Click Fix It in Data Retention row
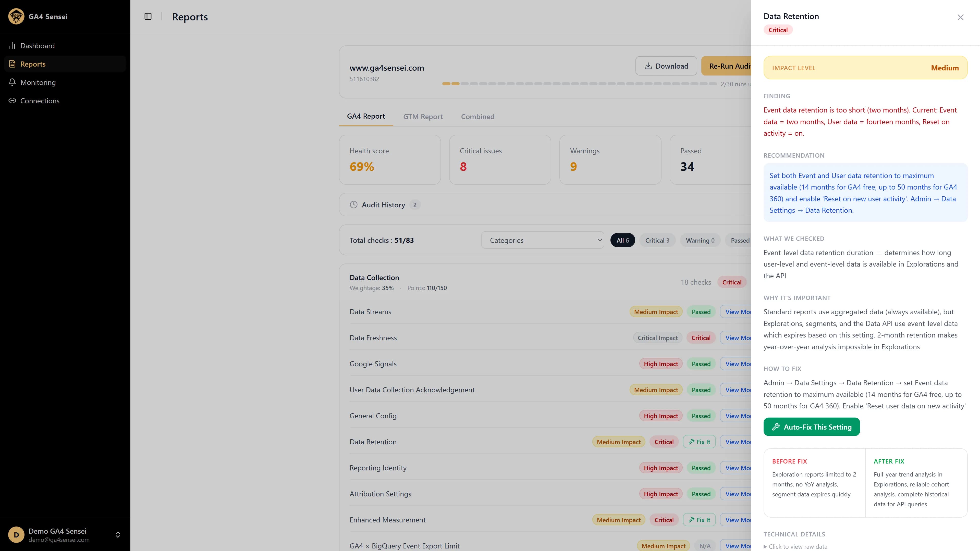The height and width of the screenshot is (551, 980). pos(699,442)
